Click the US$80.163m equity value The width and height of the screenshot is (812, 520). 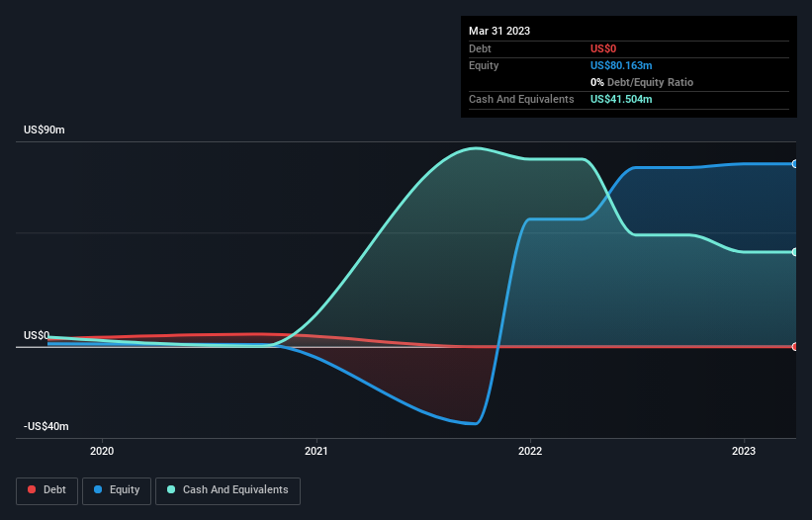[x=621, y=65]
